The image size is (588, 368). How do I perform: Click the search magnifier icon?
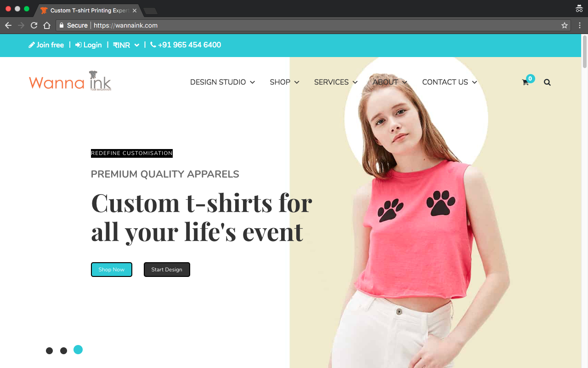point(547,82)
